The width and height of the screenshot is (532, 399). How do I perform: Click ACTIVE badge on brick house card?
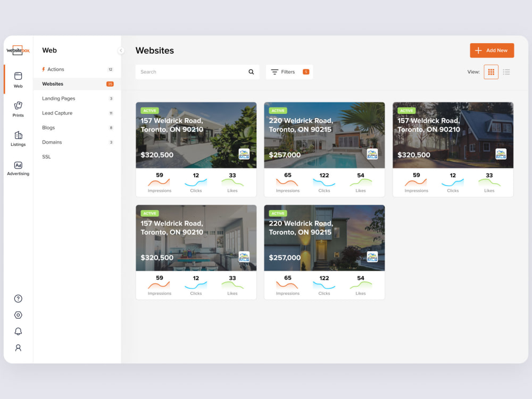point(406,111)
